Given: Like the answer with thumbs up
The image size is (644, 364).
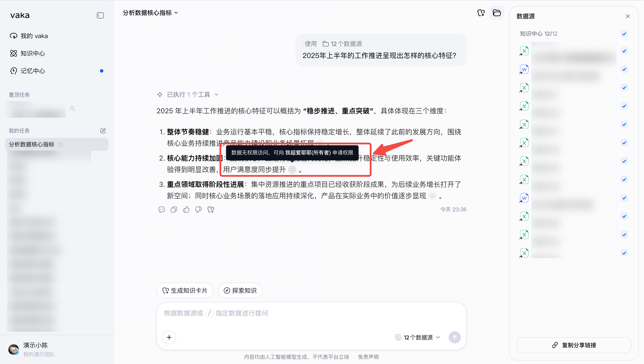Looking at the screenshot, I should tap(186, 210).
